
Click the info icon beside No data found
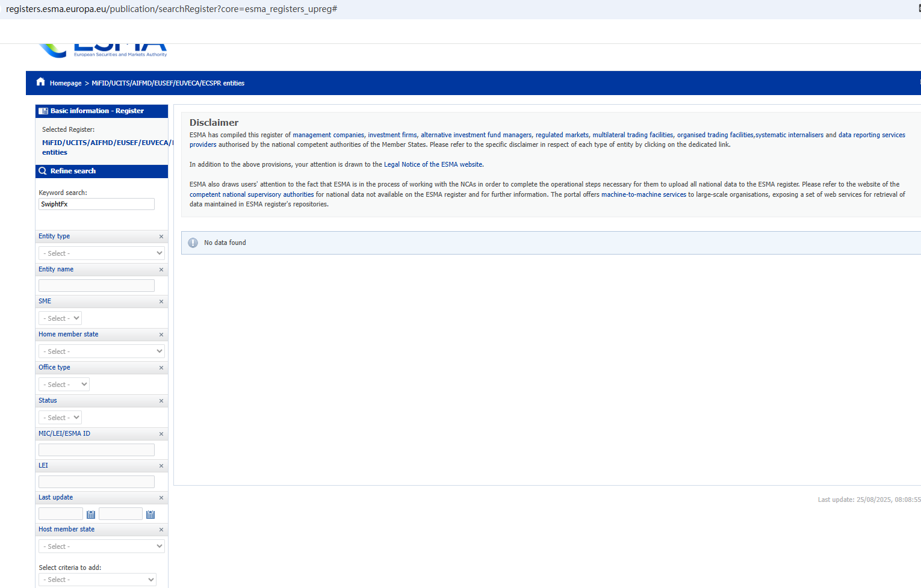(193, 243)
